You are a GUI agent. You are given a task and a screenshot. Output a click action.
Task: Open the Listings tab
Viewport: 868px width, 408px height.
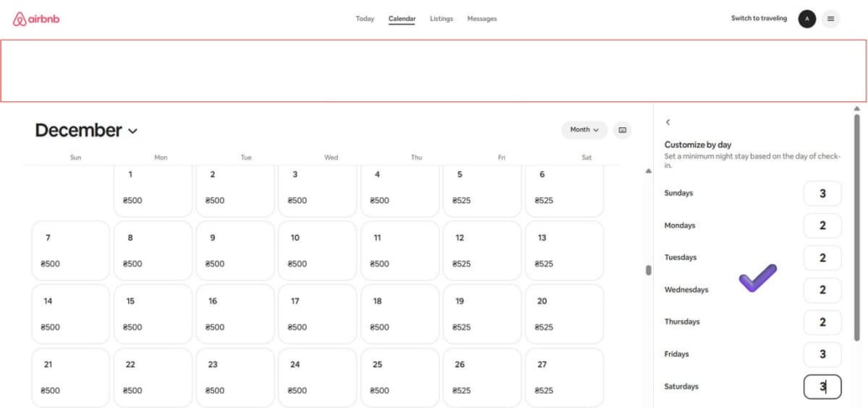pos(442,19)
